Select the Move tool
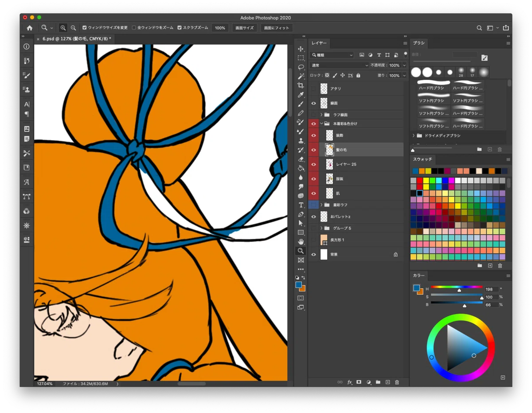 coord(301,49)
